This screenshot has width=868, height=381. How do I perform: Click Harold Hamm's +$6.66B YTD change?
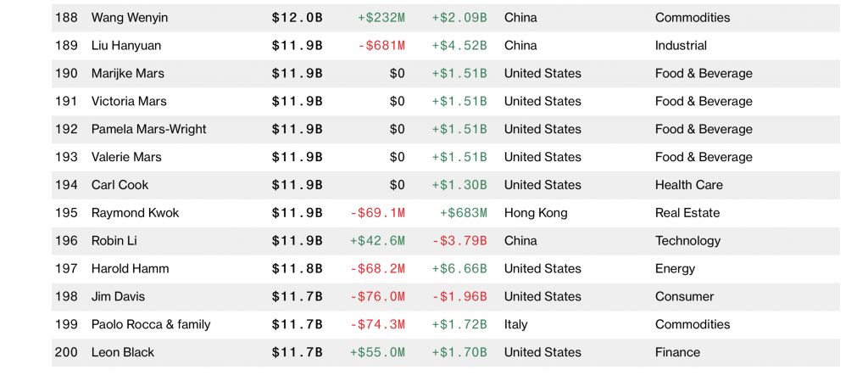(x=459, y=269)
